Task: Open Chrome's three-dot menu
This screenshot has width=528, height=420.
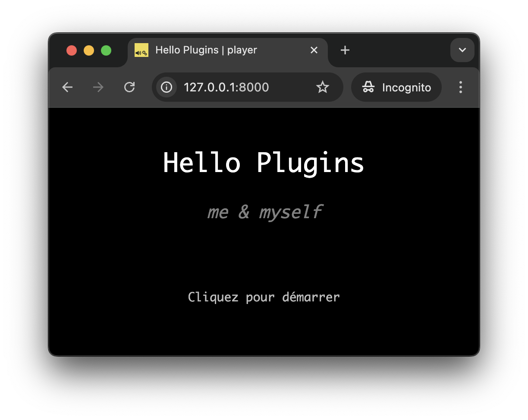Action: click(461, 87)
